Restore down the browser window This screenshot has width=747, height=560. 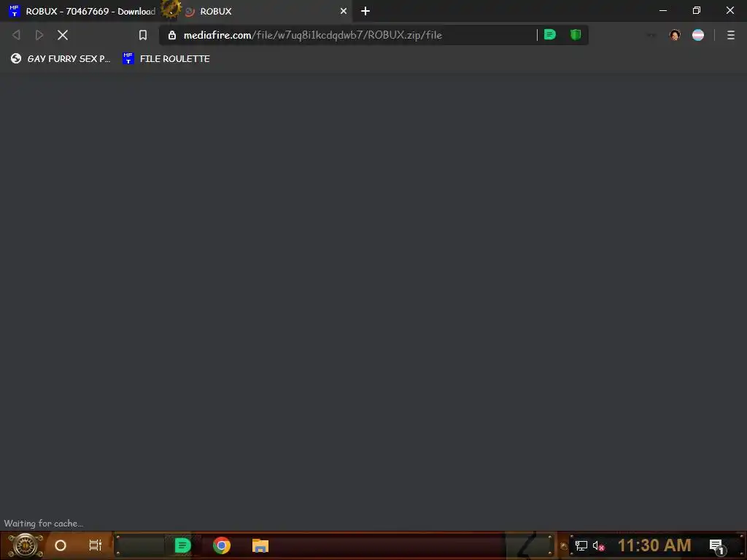pos(697,10)
